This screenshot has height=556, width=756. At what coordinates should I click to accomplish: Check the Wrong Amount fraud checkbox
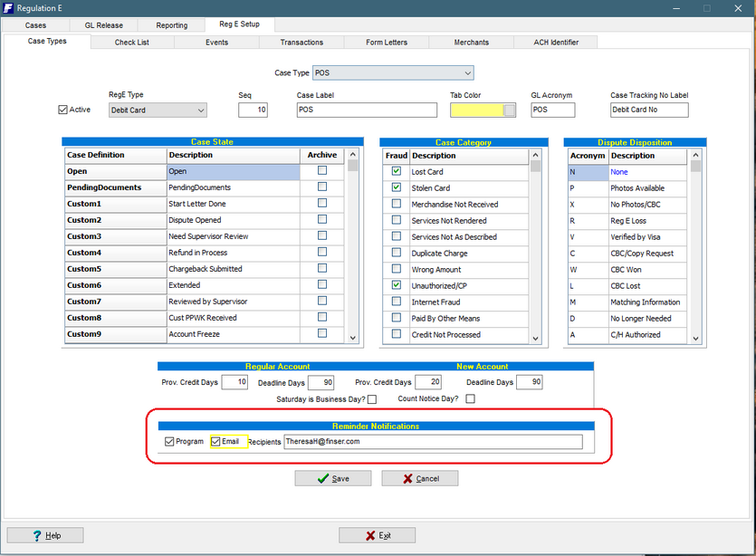point(397,269)
